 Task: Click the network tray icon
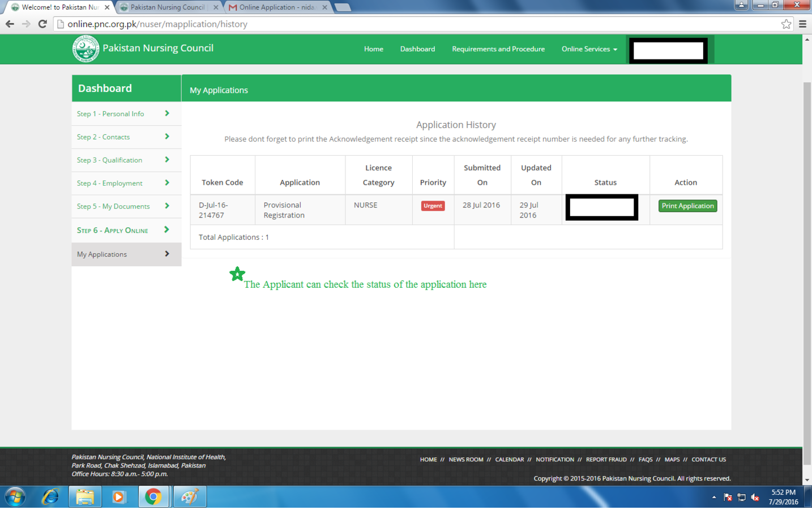point(741,497)
